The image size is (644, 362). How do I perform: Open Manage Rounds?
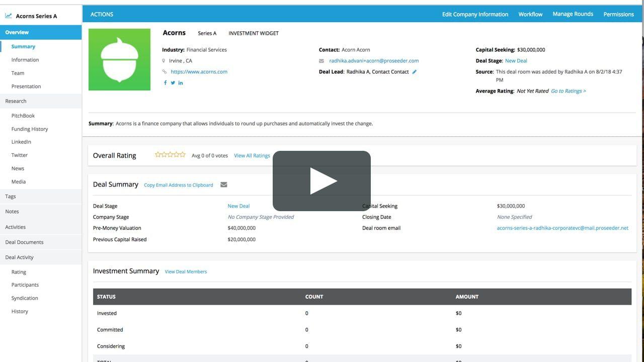(x=573, y=14)
